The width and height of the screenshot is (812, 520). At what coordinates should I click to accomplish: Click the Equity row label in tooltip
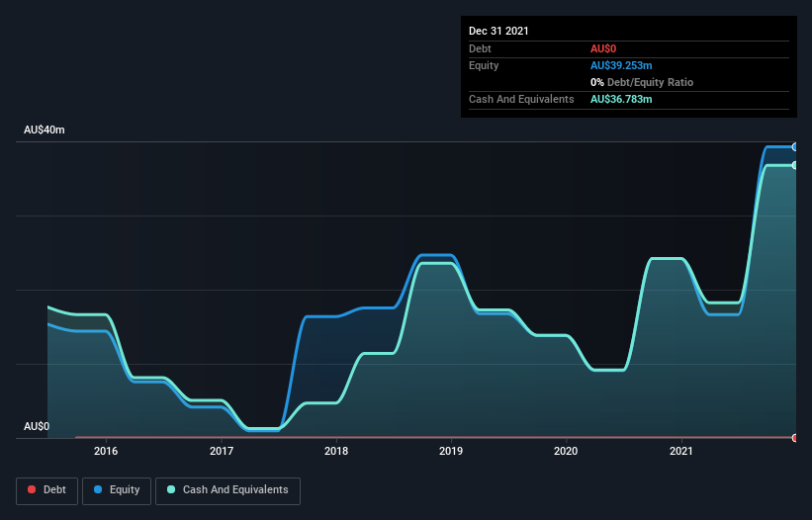pos(484,65)
